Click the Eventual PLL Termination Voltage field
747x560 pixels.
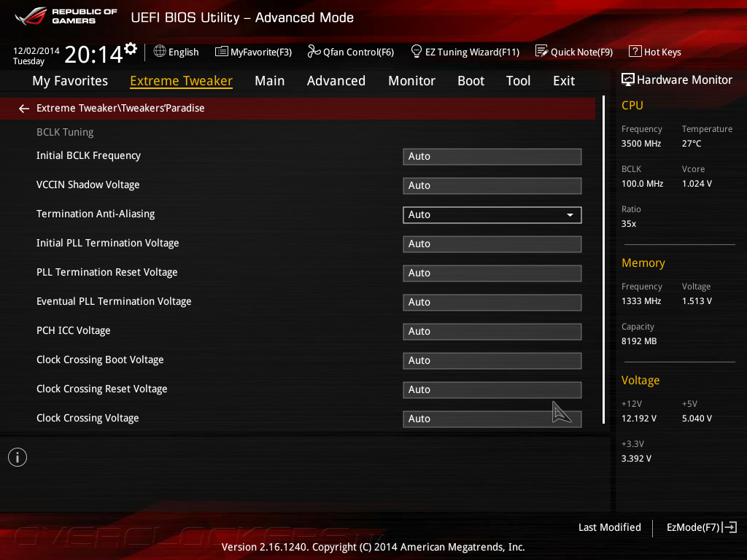click(492, 303)
